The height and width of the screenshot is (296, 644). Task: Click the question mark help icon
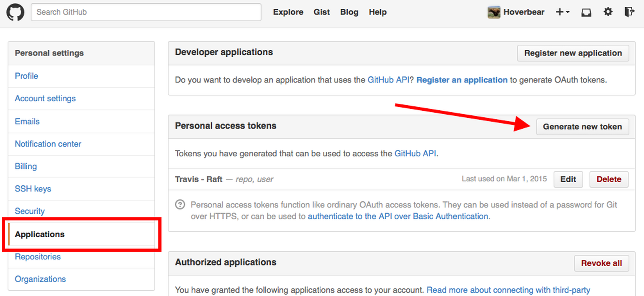pos(180,204)
